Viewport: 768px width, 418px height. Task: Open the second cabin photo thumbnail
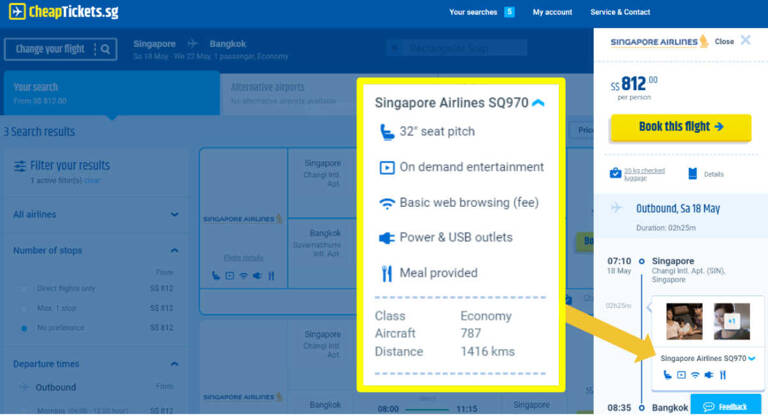[732, 321]
